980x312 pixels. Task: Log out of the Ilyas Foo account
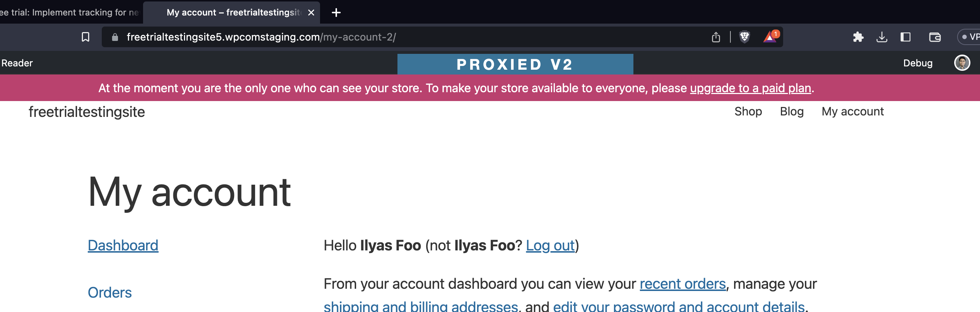pos(550,245)
